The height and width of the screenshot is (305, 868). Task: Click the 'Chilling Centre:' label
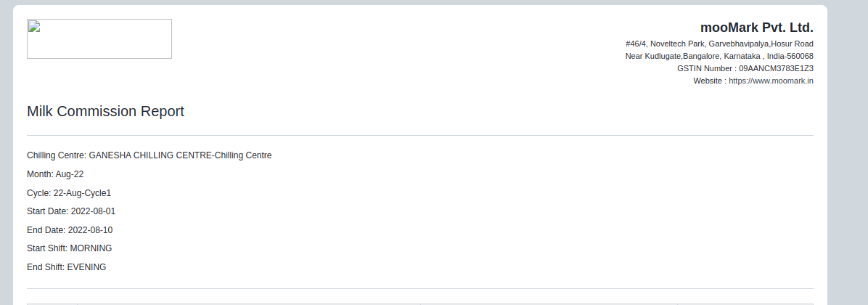[57, 155]
